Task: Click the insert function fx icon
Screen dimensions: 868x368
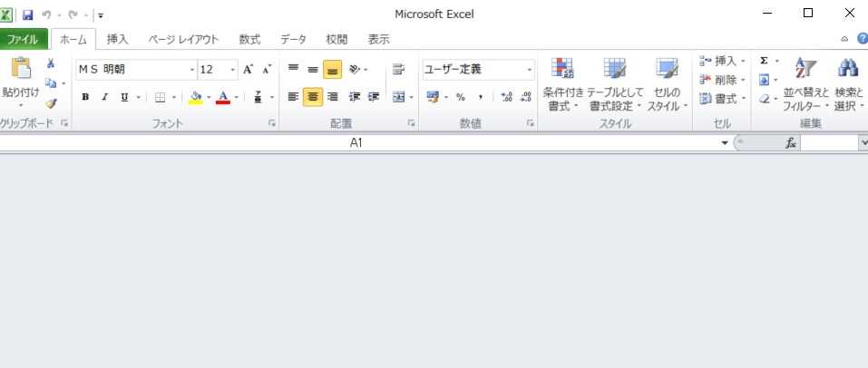Action: pos(790,143)
